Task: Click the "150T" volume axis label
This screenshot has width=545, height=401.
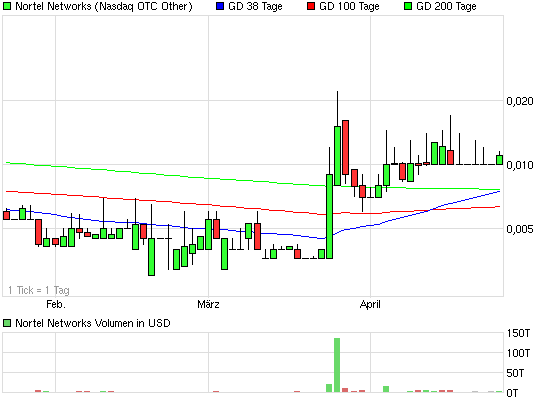Action: 518,333
